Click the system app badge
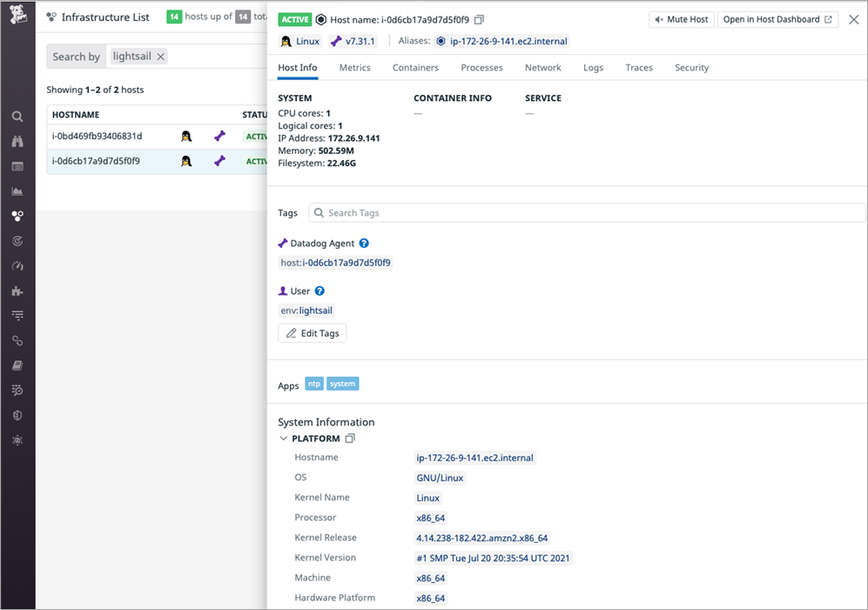The height and width of the screenshot is (610, 868). [343, 384]
